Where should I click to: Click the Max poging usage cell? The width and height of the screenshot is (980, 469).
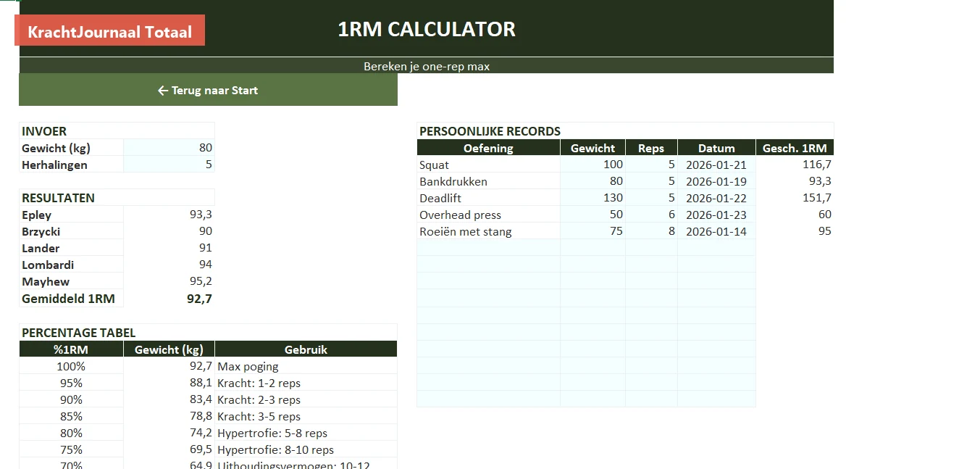click(306, 366)
